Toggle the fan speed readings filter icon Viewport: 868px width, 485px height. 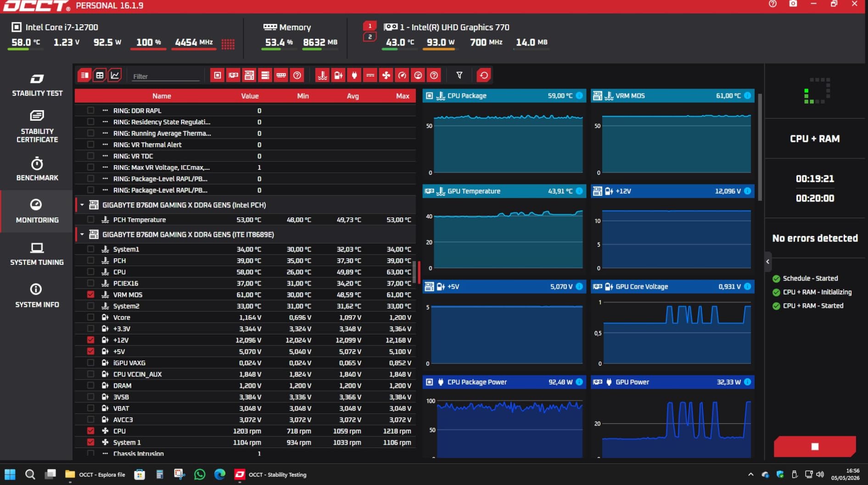point(386,75)
